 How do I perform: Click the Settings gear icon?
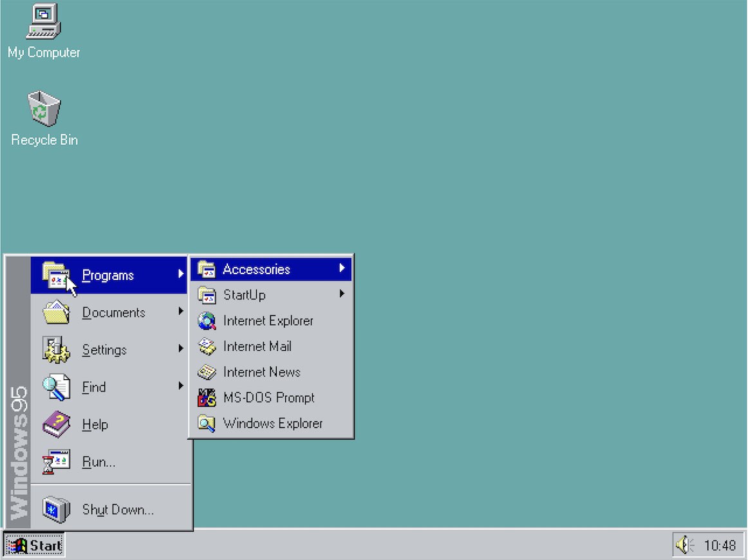[55, 350]
